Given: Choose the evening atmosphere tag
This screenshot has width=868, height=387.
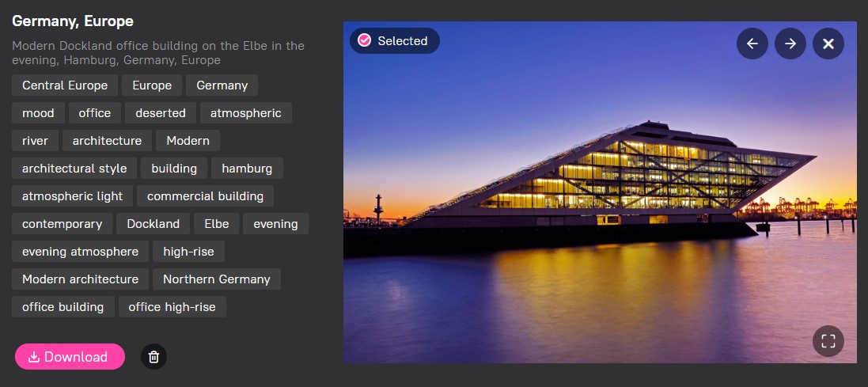Looking at the screenshot, I should [80, 252].
